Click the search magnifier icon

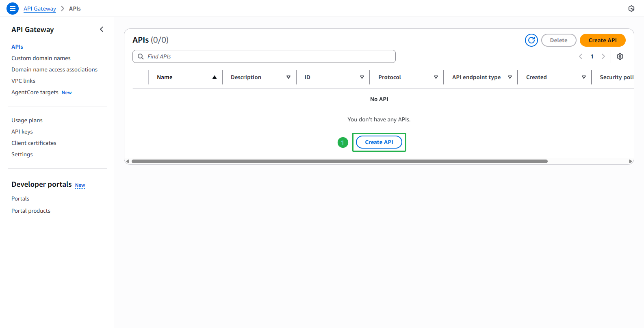click(141, 56)
